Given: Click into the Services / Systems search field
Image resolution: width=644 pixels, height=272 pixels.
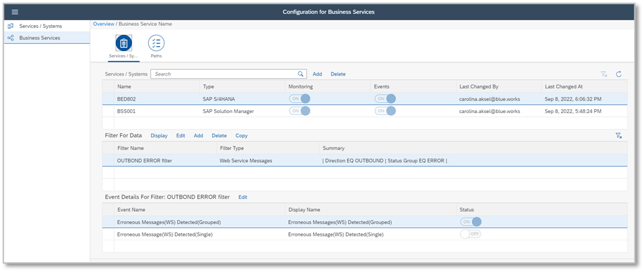Looking at the screenshot, I should [223, 74].
